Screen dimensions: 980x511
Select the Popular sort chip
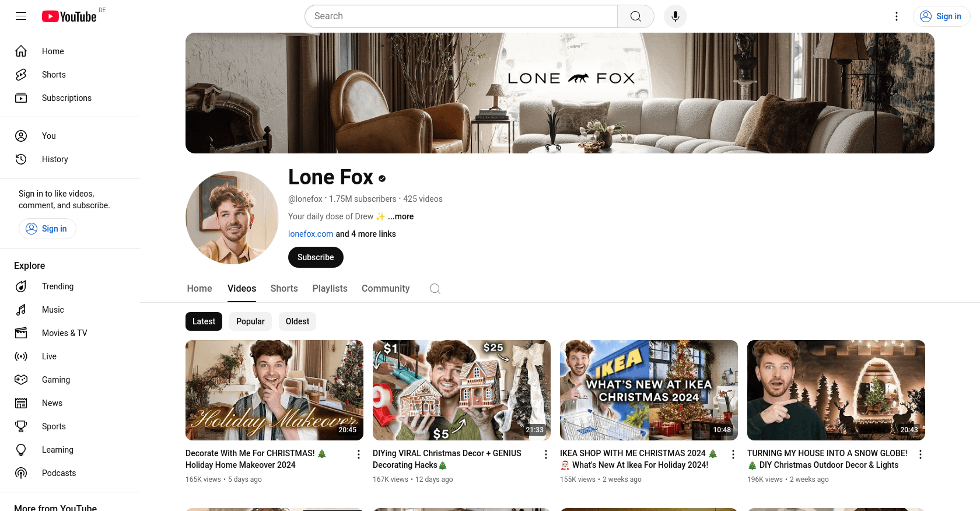tap(250, 321)
